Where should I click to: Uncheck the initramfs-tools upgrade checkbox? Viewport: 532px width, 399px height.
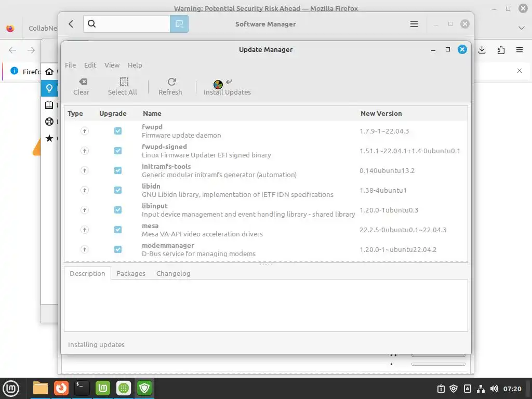click(118, 170)
